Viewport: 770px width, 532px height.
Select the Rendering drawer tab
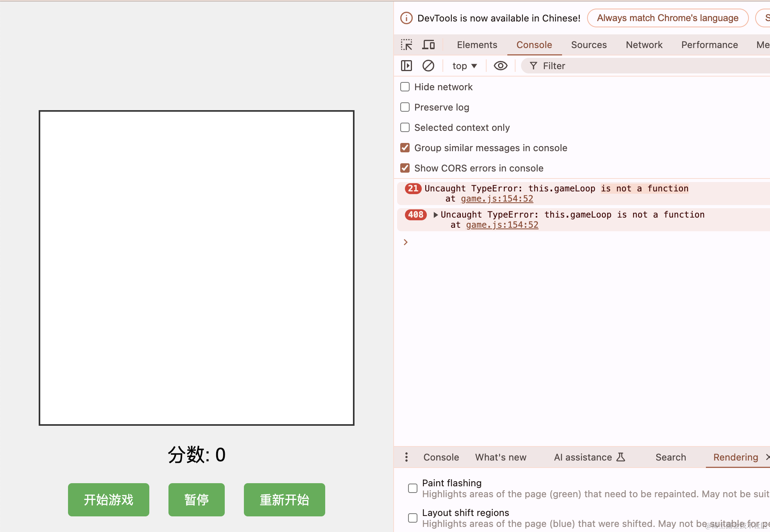click(736, 457)
